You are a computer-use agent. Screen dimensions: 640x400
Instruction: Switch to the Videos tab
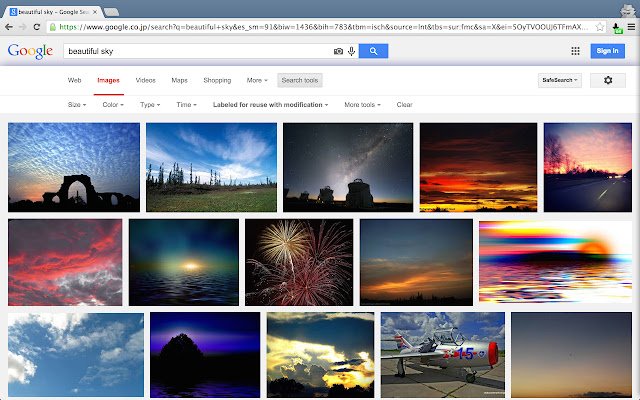145,80
